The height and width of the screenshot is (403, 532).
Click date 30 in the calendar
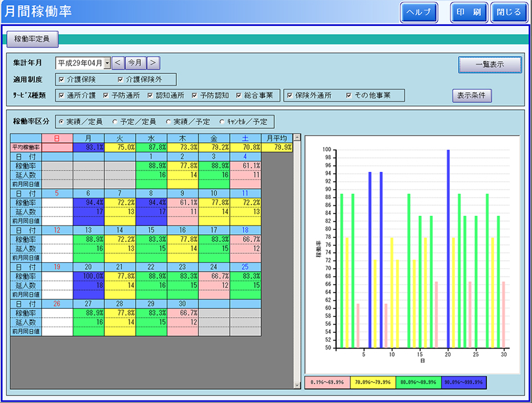(x=183, y=304)
